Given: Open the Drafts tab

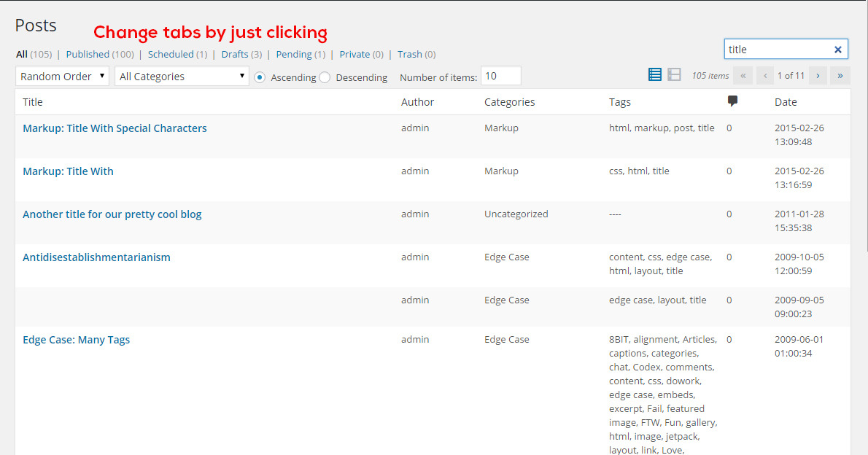Looking at the screenshot, I should [235, 54].
